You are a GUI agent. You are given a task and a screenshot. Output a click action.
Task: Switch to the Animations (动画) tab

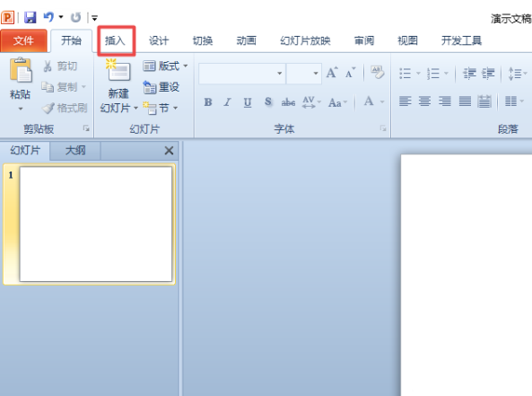pyautogui.click(x=247, y=40)
